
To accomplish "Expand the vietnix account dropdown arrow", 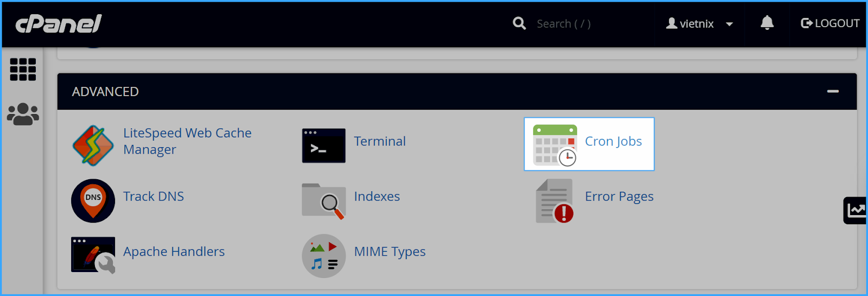I will tap(729, 24).
